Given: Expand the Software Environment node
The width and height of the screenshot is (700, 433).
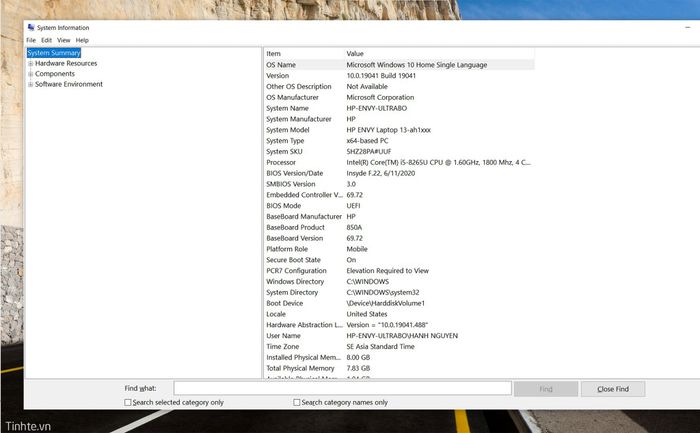Looking at the screenshot, I should coord(30,84).
